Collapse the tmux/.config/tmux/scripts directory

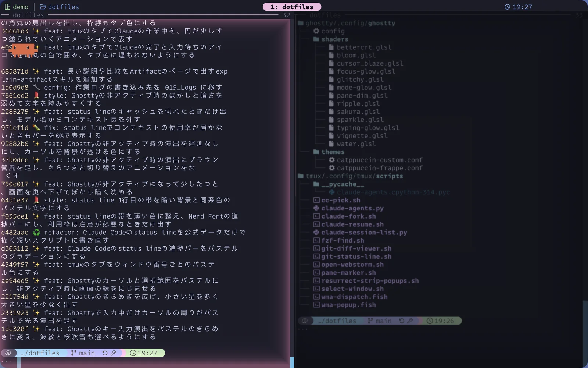click(351, 176)
